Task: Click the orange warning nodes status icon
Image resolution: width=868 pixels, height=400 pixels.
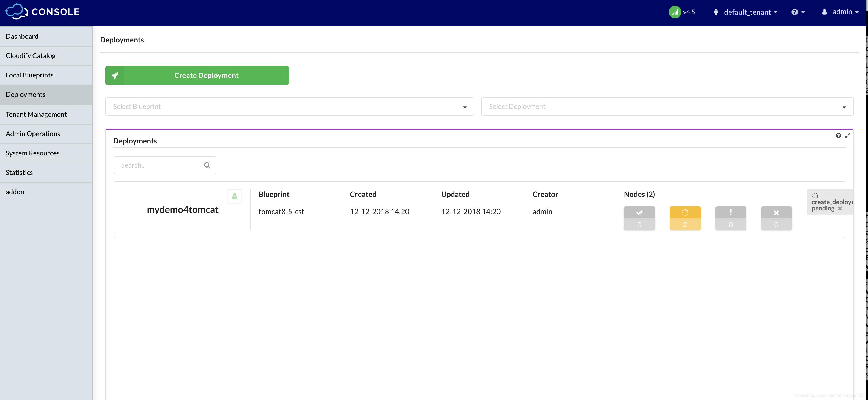Action: tap(685, 218)
